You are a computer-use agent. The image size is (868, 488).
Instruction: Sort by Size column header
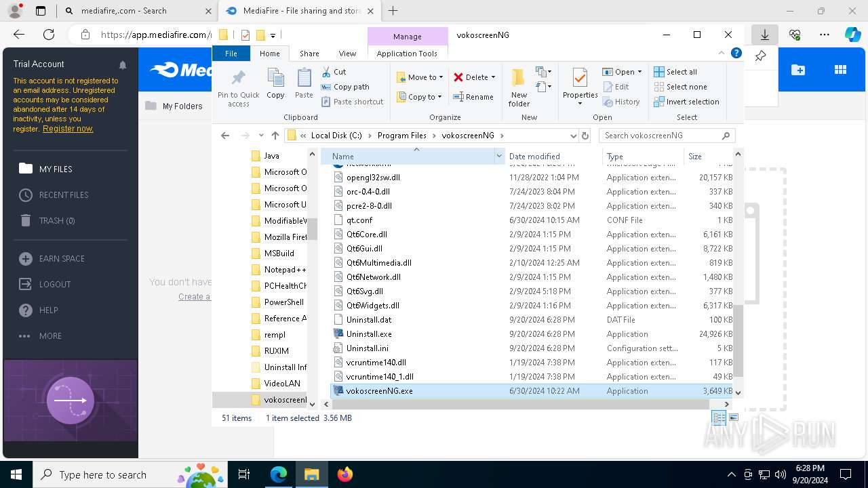click(707, 157)
